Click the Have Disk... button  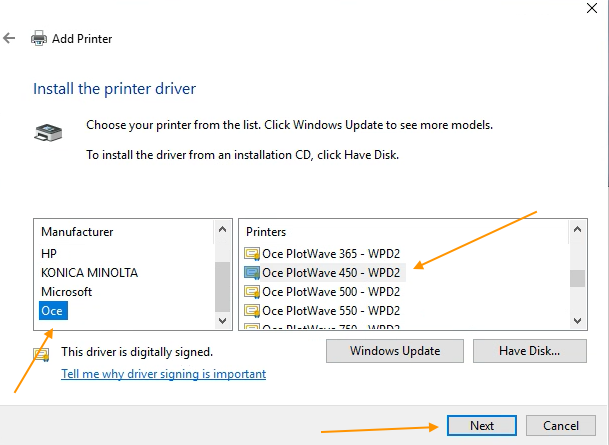tap(530, 351)
